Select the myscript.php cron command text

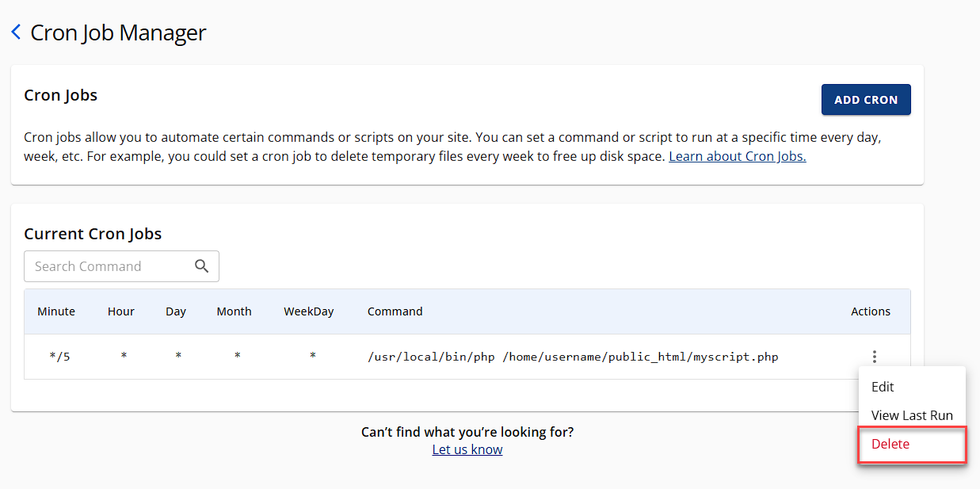(x=573, y=357)
